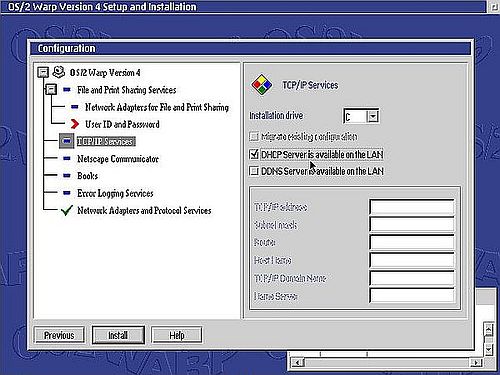
Task: Select Network Adapters for File and Print Sharing
Action: (157, 107)
